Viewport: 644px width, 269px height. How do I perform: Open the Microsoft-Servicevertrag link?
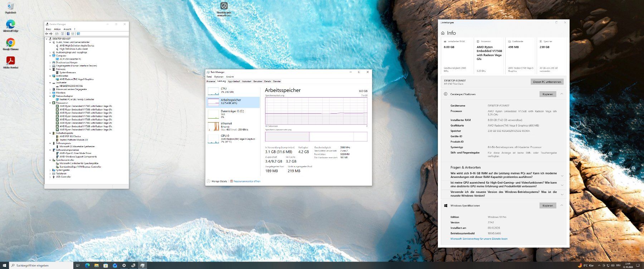pos(479,239)
